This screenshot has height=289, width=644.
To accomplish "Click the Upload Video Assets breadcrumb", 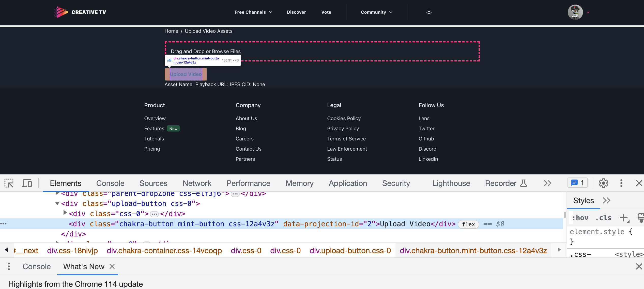I will (208, 31).
